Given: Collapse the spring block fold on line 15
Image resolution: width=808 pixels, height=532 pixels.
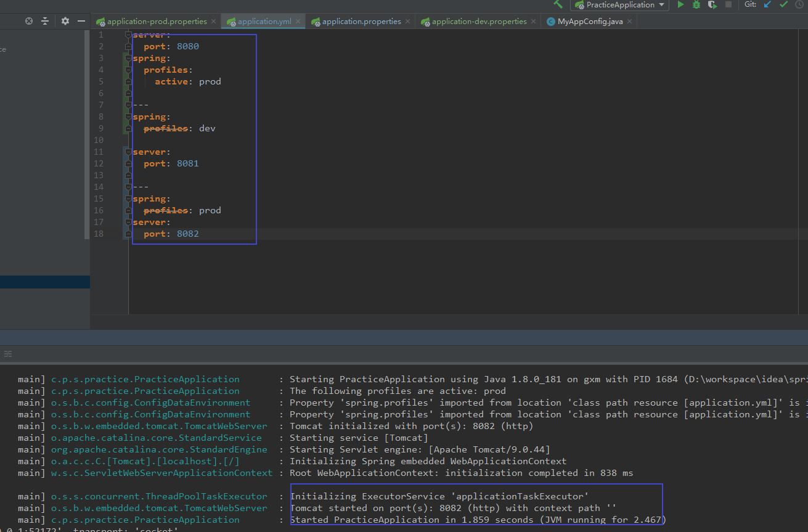Looking at the screenshot, I should pos(128,198).
